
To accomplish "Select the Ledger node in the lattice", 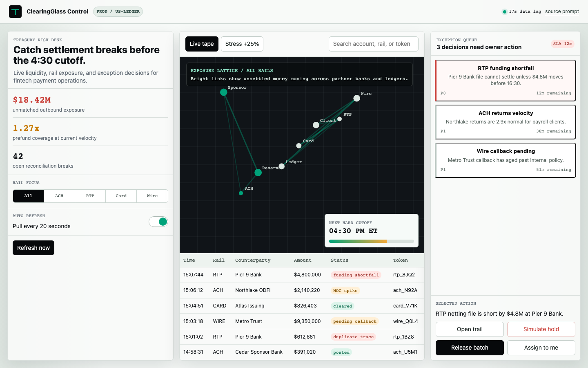I will click(282, 166).
